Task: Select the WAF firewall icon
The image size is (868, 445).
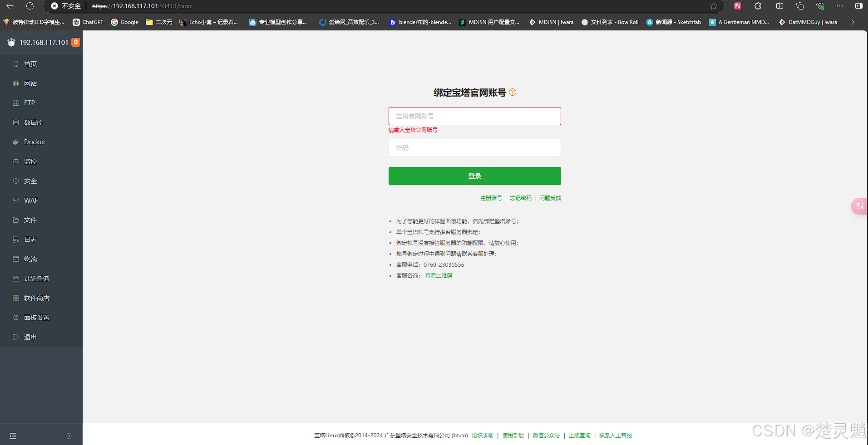Action: click(16, 200)
